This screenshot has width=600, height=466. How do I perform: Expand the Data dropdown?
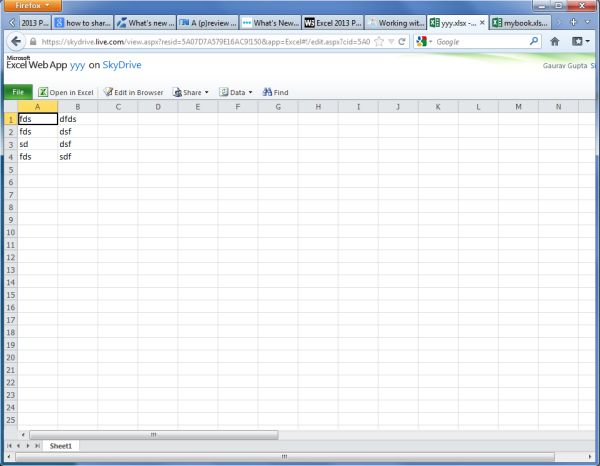coord(236,92)
